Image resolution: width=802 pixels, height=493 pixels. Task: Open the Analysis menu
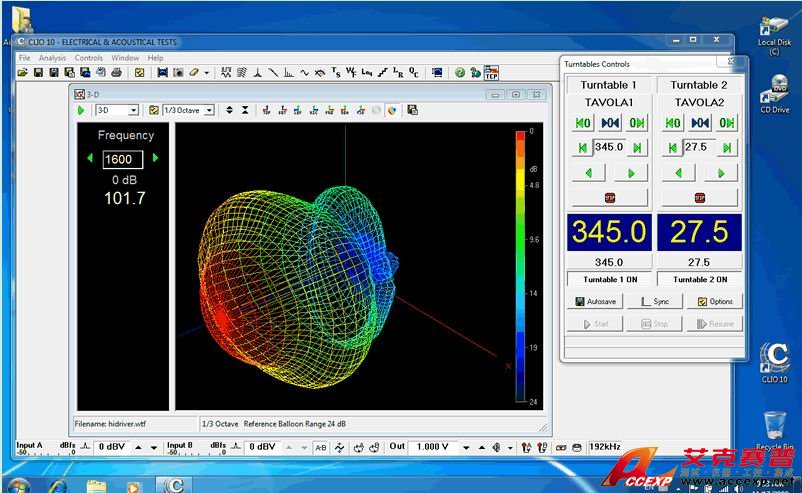52,58
